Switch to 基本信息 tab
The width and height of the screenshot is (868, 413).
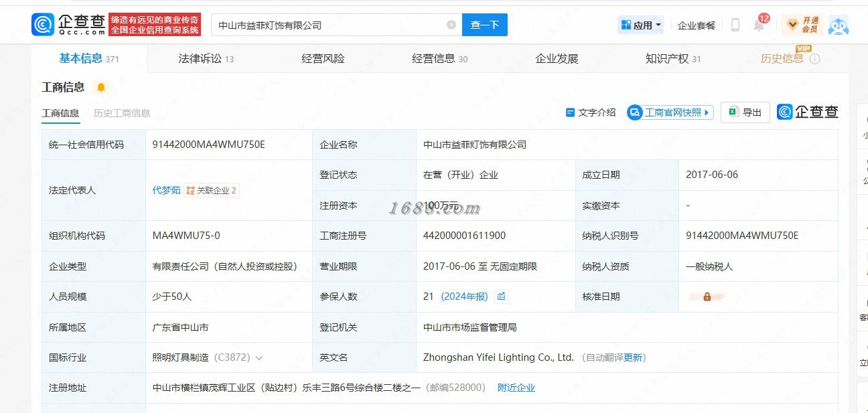click(89, 58)
